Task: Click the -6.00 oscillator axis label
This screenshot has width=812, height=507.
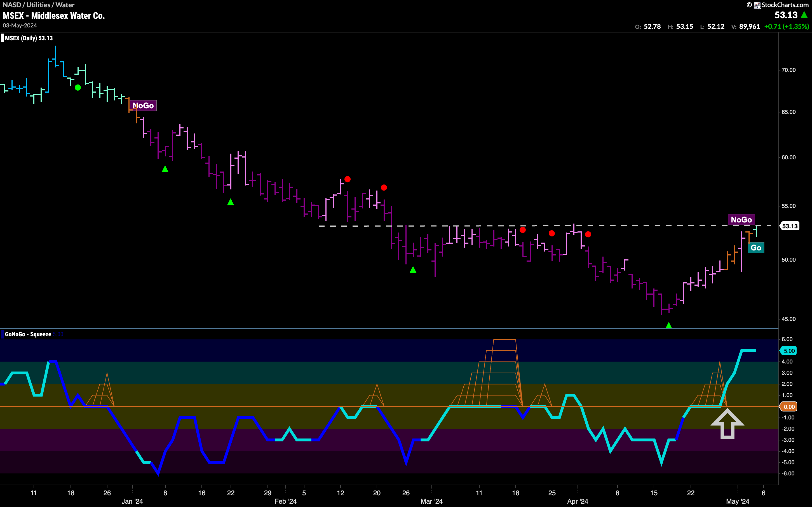Action: pos(788,473)
